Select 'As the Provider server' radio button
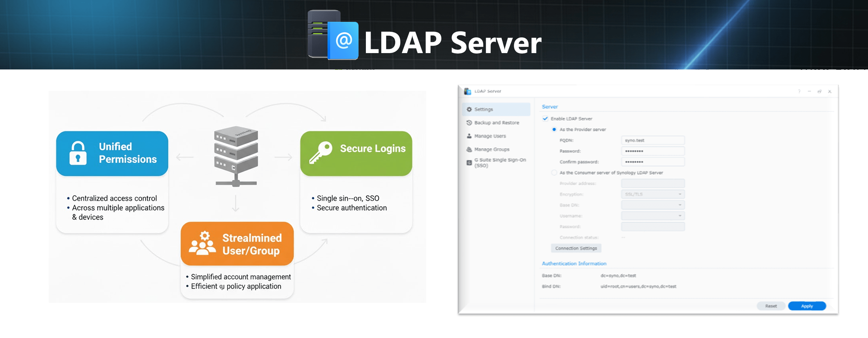Screen dimensions: 868x338 point(554,129)
